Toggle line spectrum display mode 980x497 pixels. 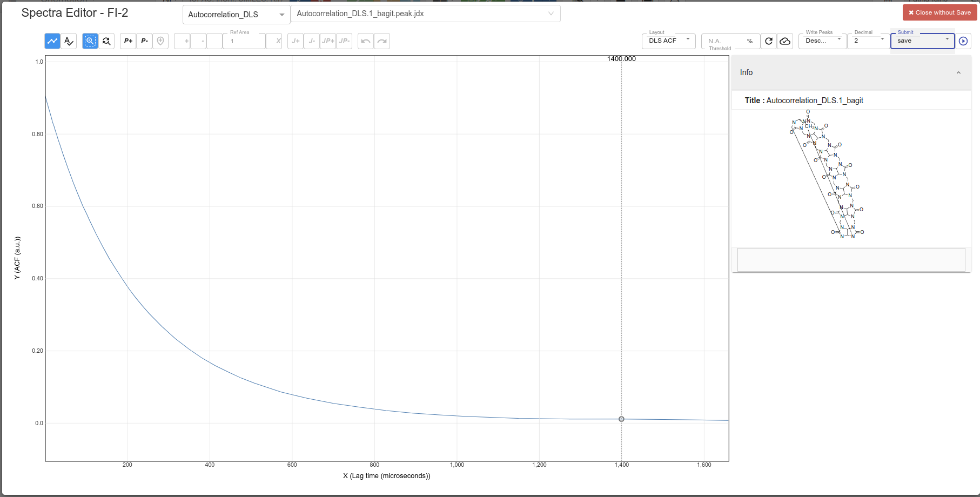click(52, 41)
